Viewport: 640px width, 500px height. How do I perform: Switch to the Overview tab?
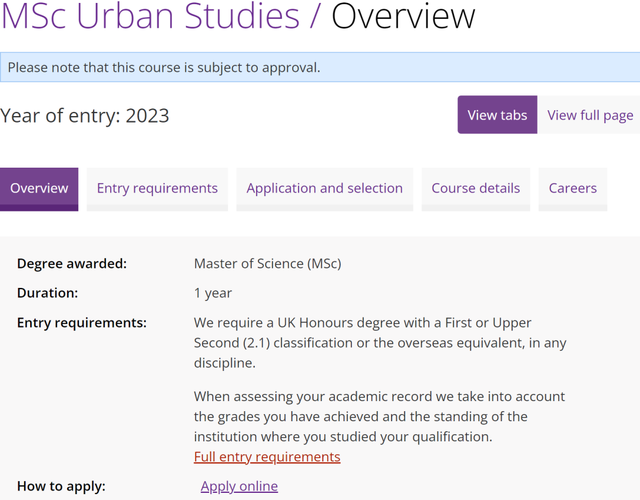[39, 188]
